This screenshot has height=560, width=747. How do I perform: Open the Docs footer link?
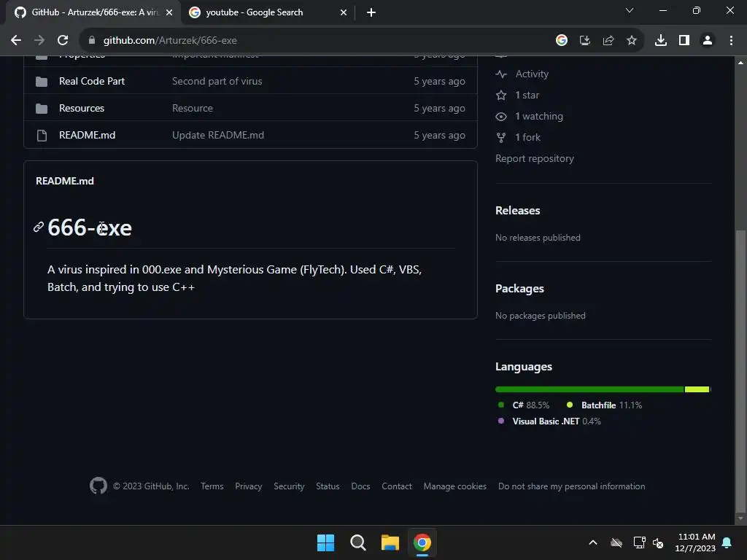pos(360,486)
